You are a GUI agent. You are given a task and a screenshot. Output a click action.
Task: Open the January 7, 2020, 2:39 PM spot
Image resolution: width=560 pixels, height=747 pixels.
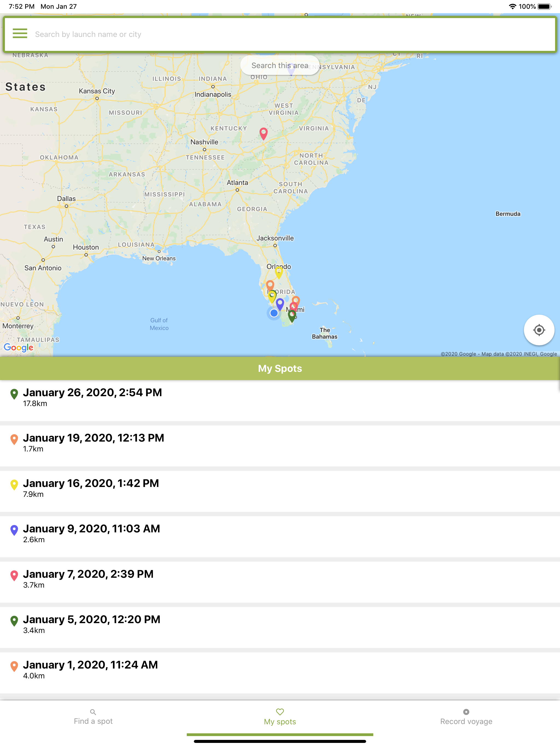pyautogui.click(x=280, y=582)
